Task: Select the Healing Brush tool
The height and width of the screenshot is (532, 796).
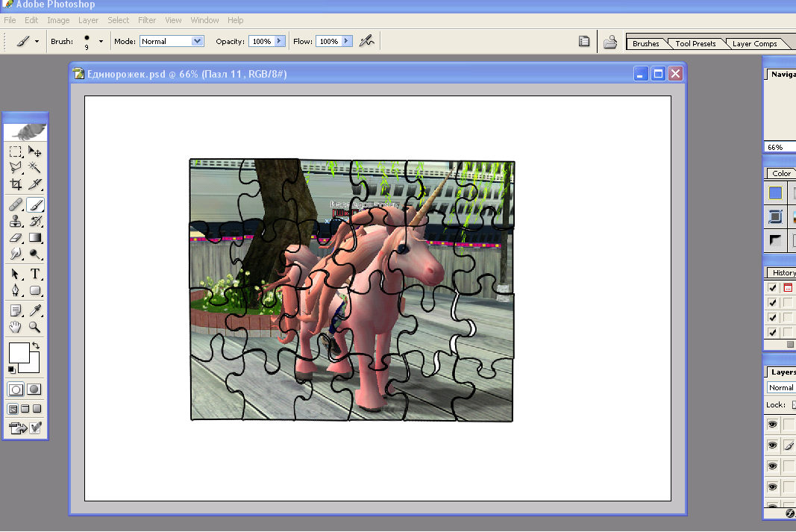Action: (x=16, y=204)
